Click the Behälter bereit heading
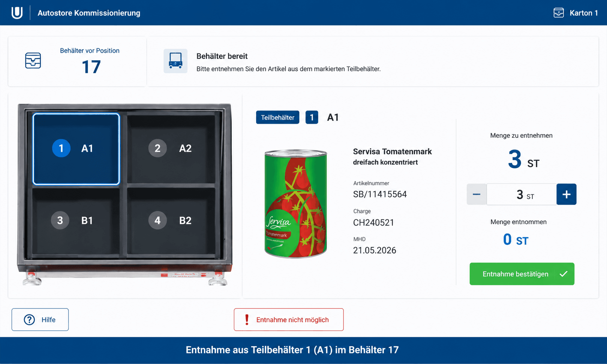Viewport: 607px width, 364px height. coord(222,56)
